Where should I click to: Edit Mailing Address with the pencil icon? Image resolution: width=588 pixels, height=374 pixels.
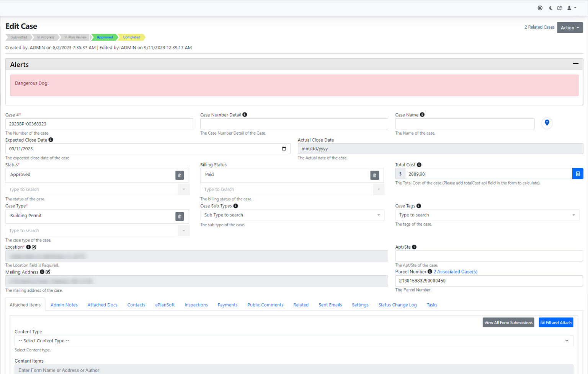(x=48, y=272)
